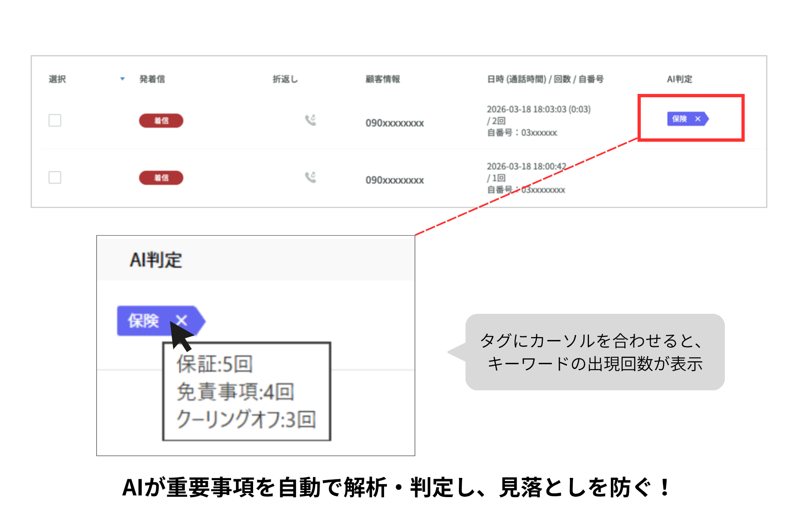Click the enlarged 保険 tag in the AI判定 preview
Image resolution: width=798 pixels, height=532 pixels.
(143, 320)
